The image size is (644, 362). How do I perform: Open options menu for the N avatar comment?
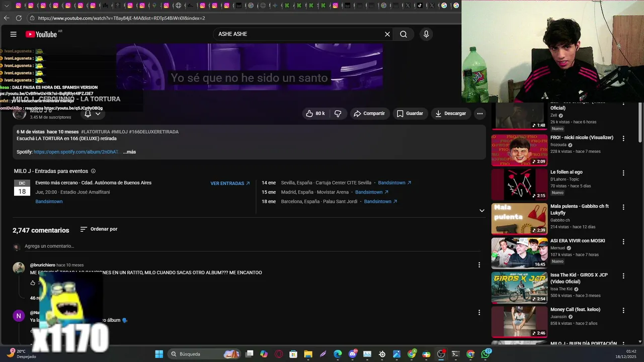pyautogui.click(x=479, y=313)
